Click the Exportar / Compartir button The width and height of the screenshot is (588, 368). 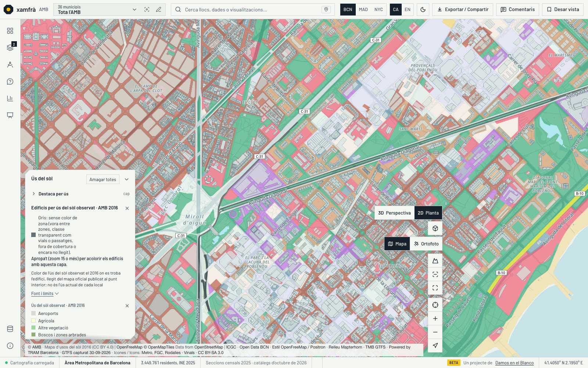coord(463,10)
